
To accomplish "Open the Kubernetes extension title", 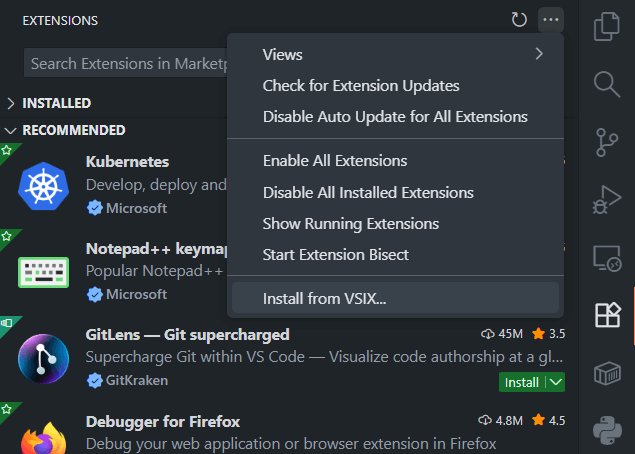I will [x=127, y=162].
